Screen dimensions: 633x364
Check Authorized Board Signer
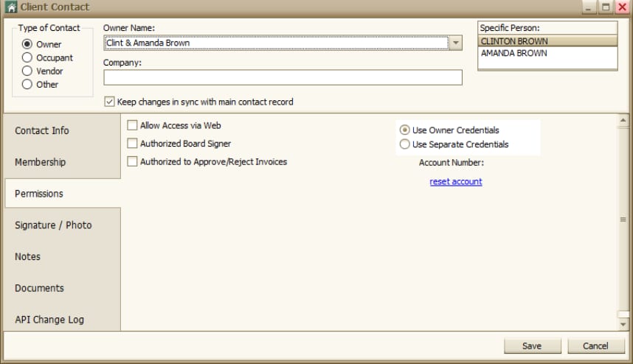132,144
